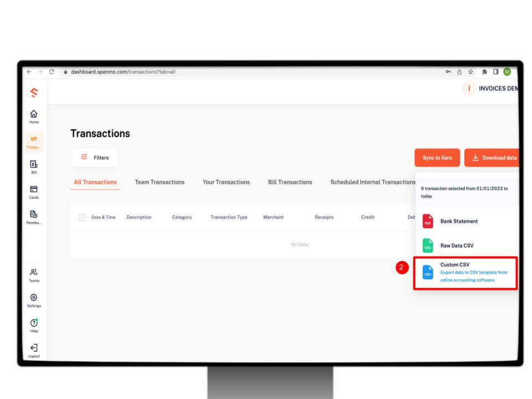Image resolution: width=532 pixels, height=399 pixels.
Task: Toggle the select-all transactions checkbox
Action: point(82,217)
